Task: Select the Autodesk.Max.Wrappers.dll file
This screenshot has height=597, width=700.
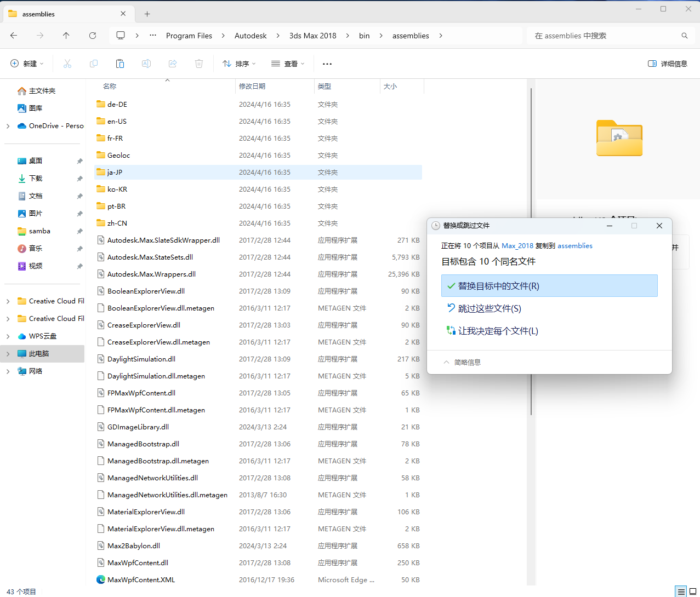Action: [x=151, y=274]
